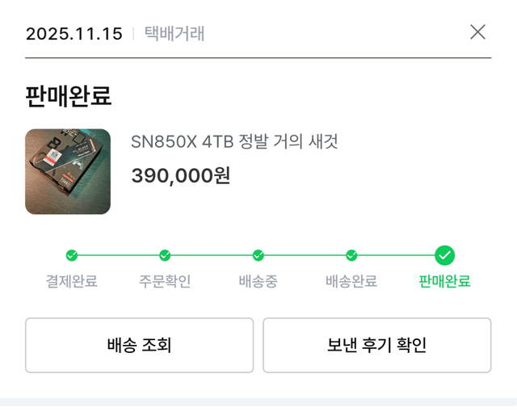Viewport: 517px width, 420px height.
Task: Click the 주문확인 step checkmark icon
Action: (x=165, y=255)
